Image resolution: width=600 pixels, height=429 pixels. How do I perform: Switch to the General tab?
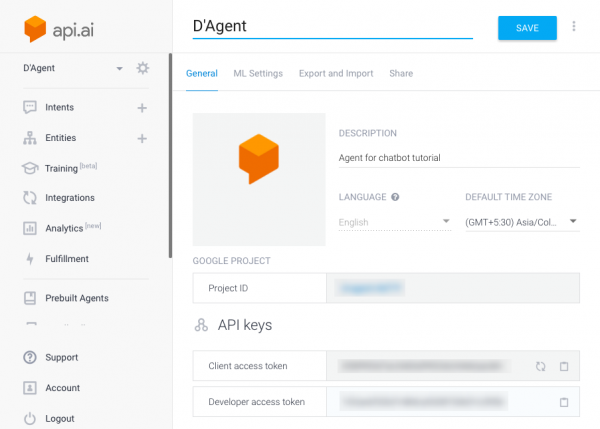pos(202,73)
